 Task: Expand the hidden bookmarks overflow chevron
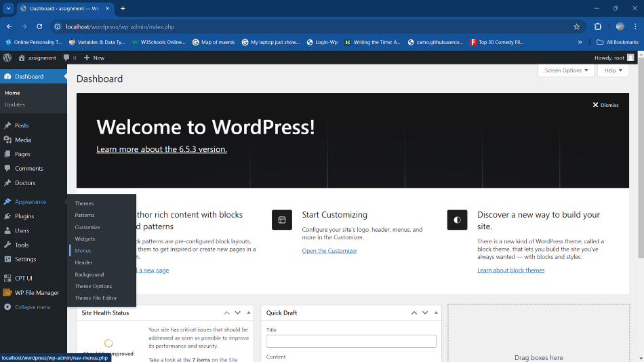(580, 42)
